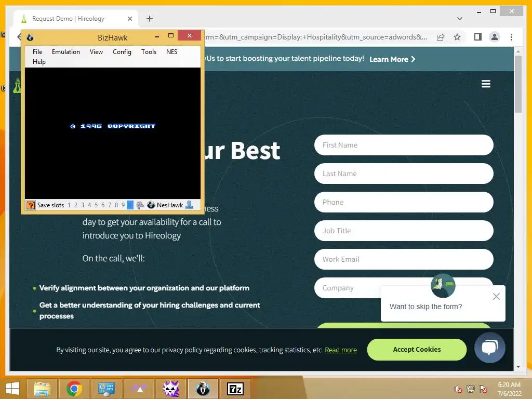532x399 pixels.
Task: Select save slot 9 in BizHawk
Action: pyautogui.click(x=123, y=205)
